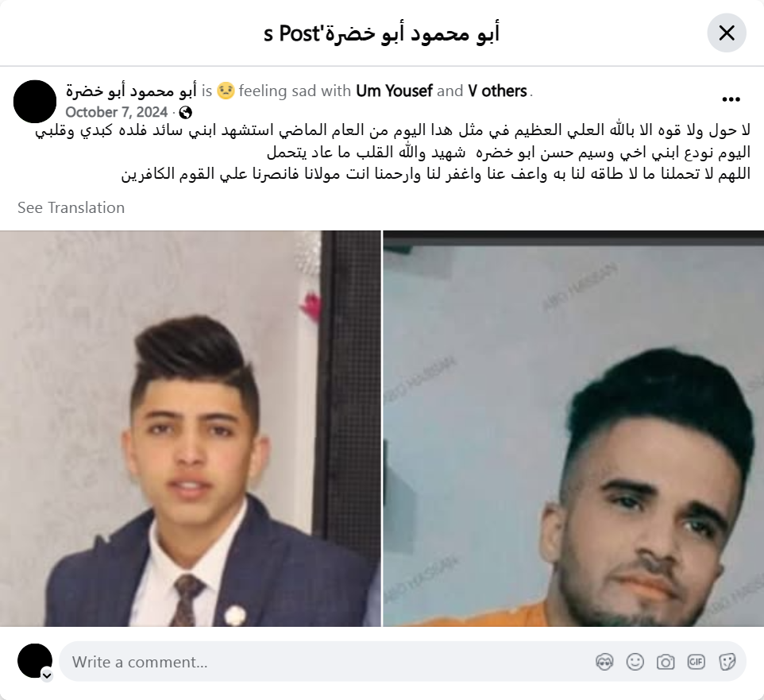
Task: Click the avatar sticker icon in the comment box
Action: coord(604,662)
